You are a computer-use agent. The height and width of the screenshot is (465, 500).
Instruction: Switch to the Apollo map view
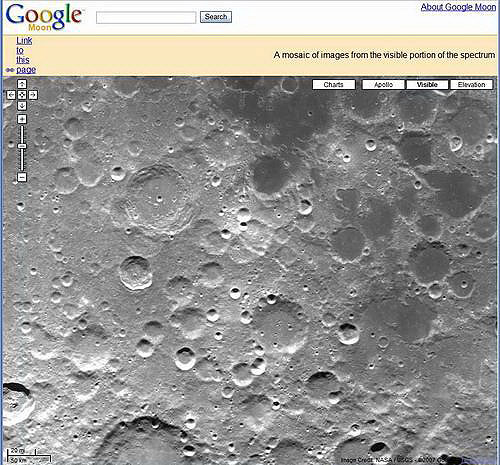pos(384,85)
